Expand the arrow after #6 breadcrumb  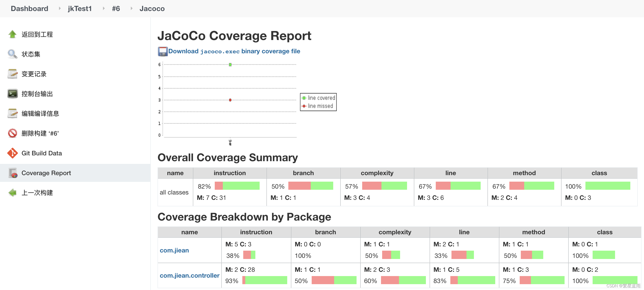pos(131,9)
